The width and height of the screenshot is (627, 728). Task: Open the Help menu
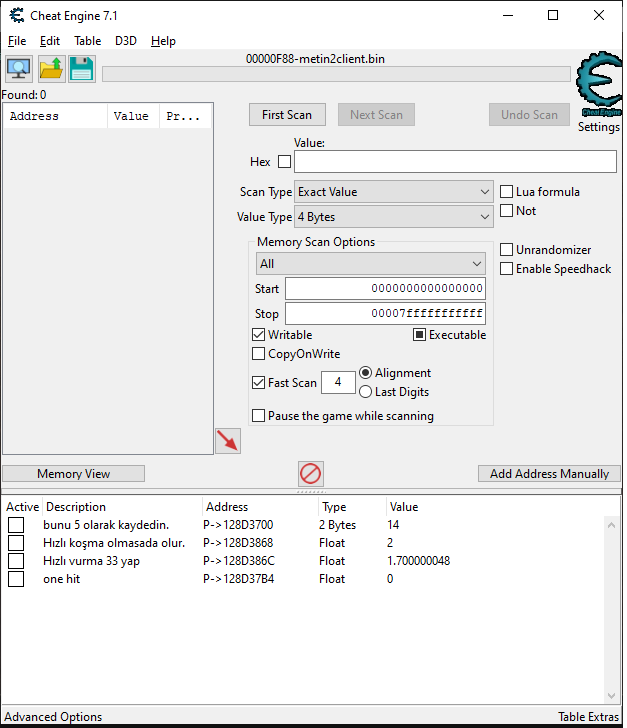click(163, 41)
